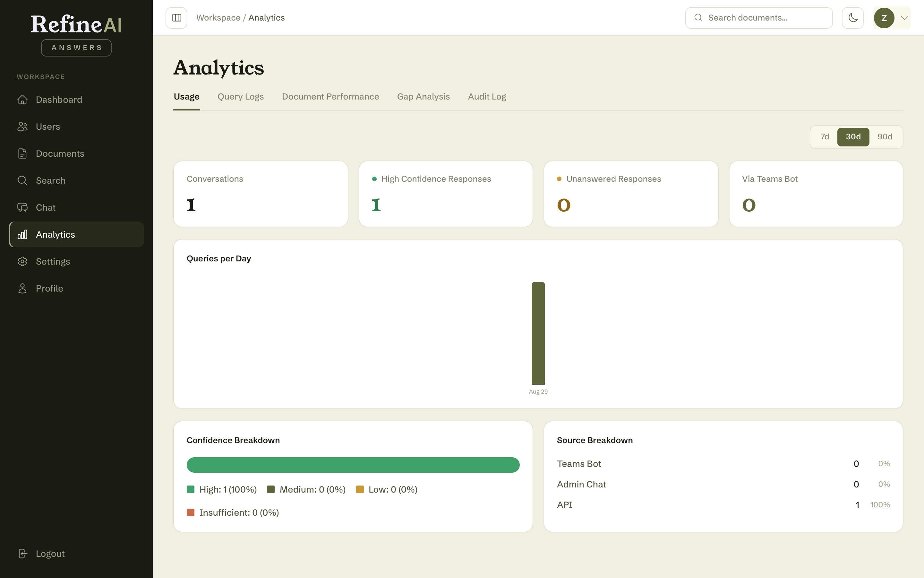Screen dimensions: 924x578
Task: Open the Document Performance tab
Action: click(330, 97)
